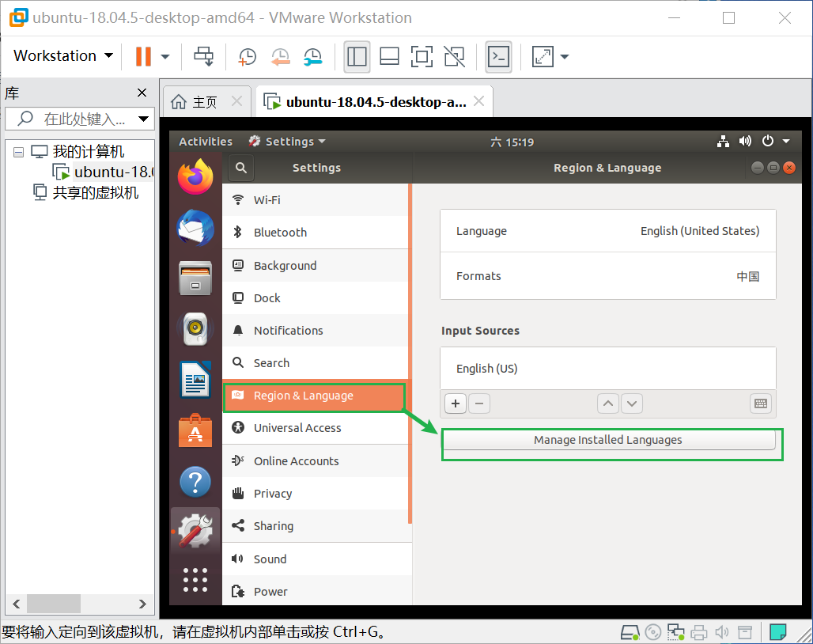The height and width of the screenshot is (644, 813).
Task: Open Privacy settings panel
Action: click(x=316, y=494)
